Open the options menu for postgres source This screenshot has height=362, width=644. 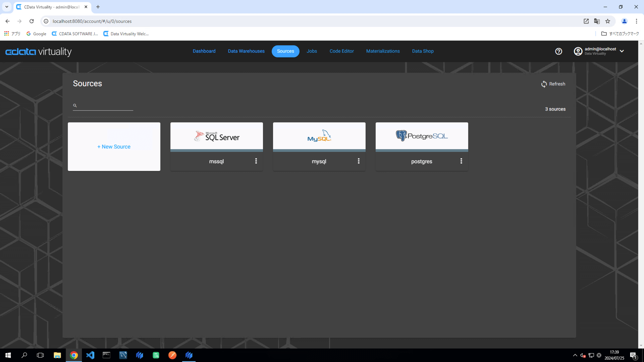[461, 161]
